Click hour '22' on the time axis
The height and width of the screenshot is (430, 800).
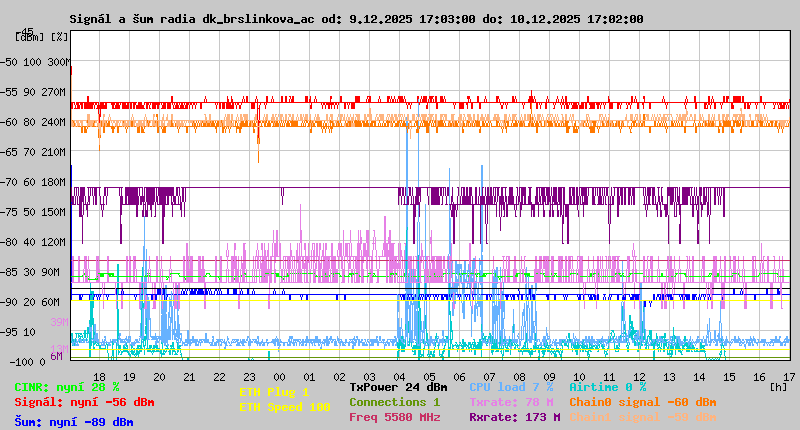[219, 377]
